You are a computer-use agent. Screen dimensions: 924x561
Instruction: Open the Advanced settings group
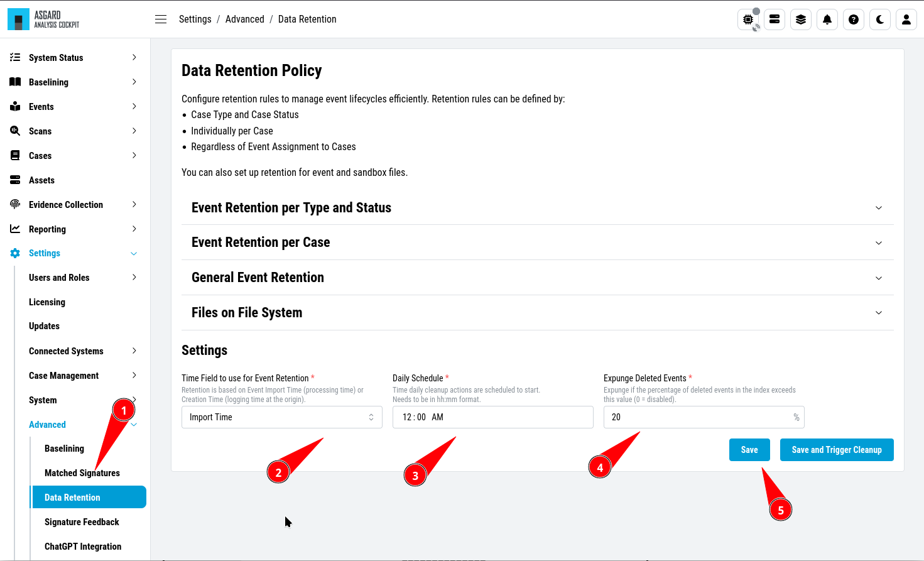coord(47,425)
